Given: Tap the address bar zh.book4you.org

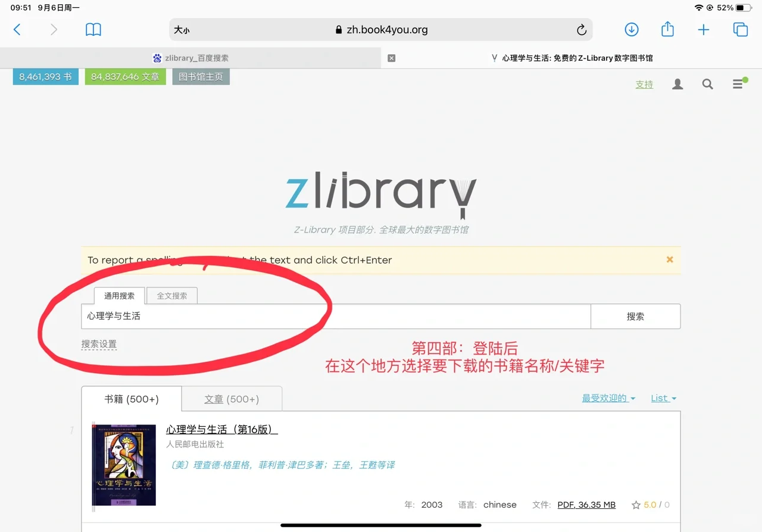Looking at the screenshot, I should (381, 30).
